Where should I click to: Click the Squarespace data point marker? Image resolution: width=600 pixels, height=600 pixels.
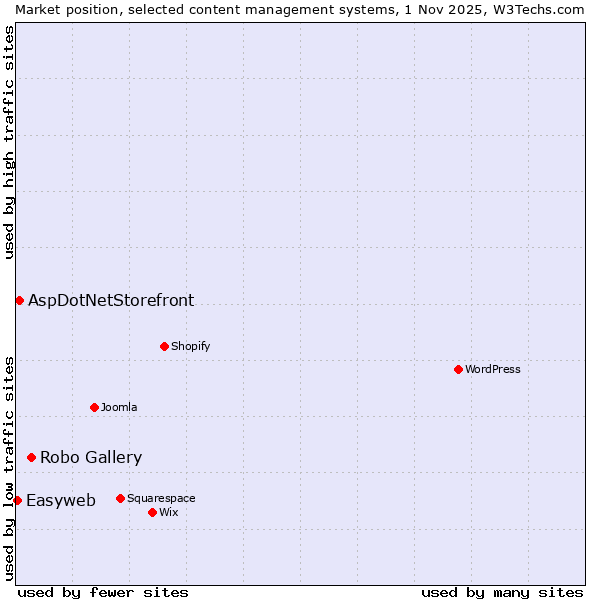(120, 498)
